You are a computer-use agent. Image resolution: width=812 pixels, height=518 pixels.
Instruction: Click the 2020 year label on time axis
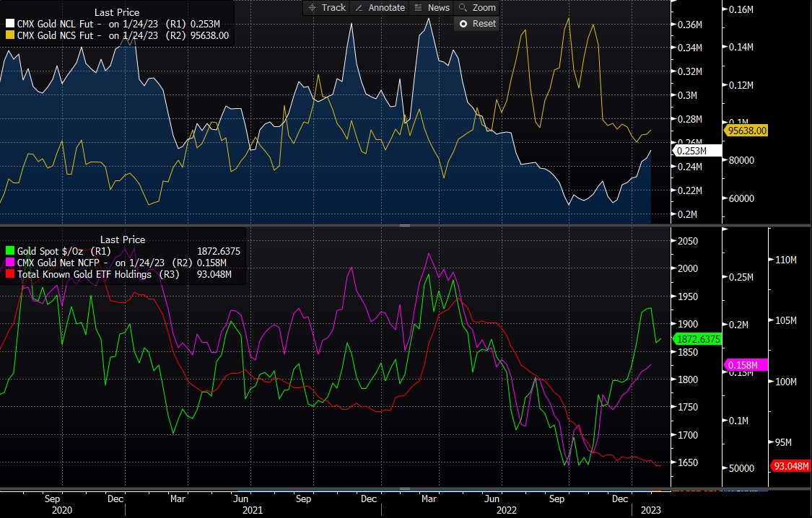tap(61, 510)
